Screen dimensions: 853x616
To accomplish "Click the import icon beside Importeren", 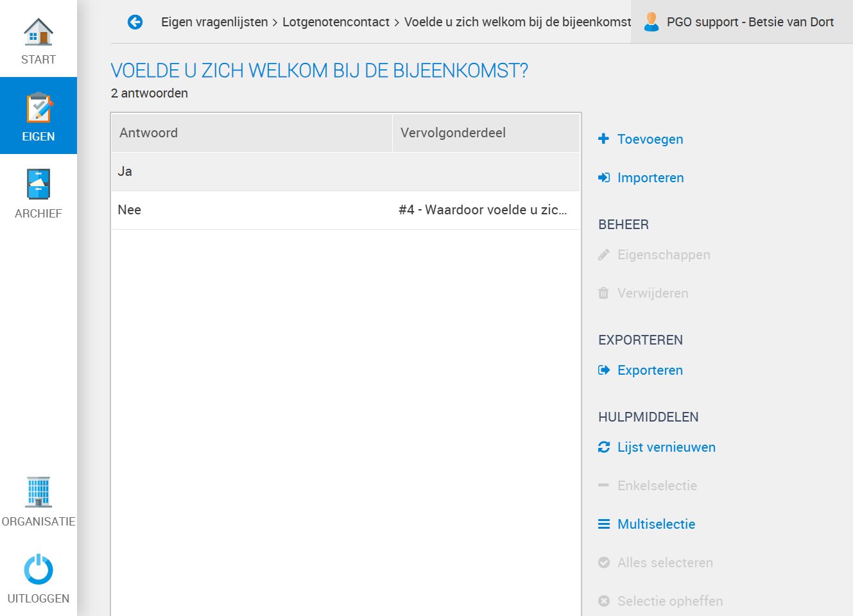I will [604, 178].
